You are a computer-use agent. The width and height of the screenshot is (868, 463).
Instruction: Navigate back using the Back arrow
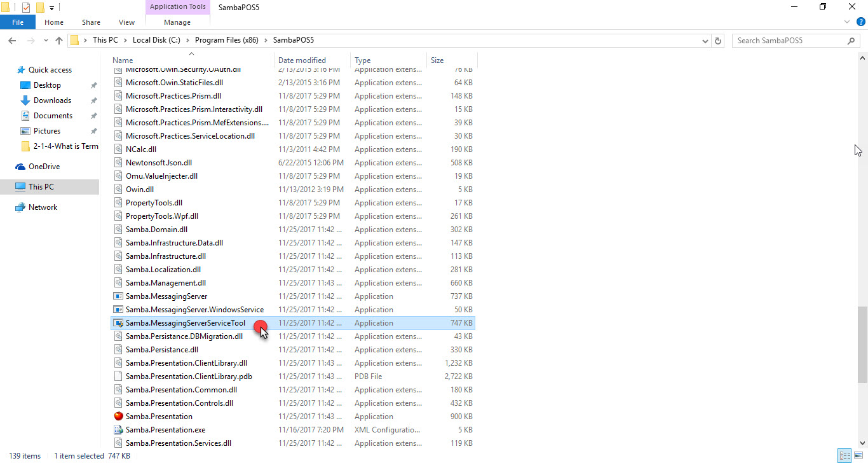tap(11, 41)
